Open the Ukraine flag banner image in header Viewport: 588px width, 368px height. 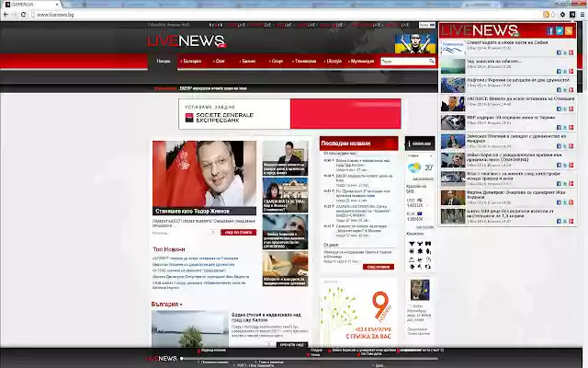tap(414, 43)
